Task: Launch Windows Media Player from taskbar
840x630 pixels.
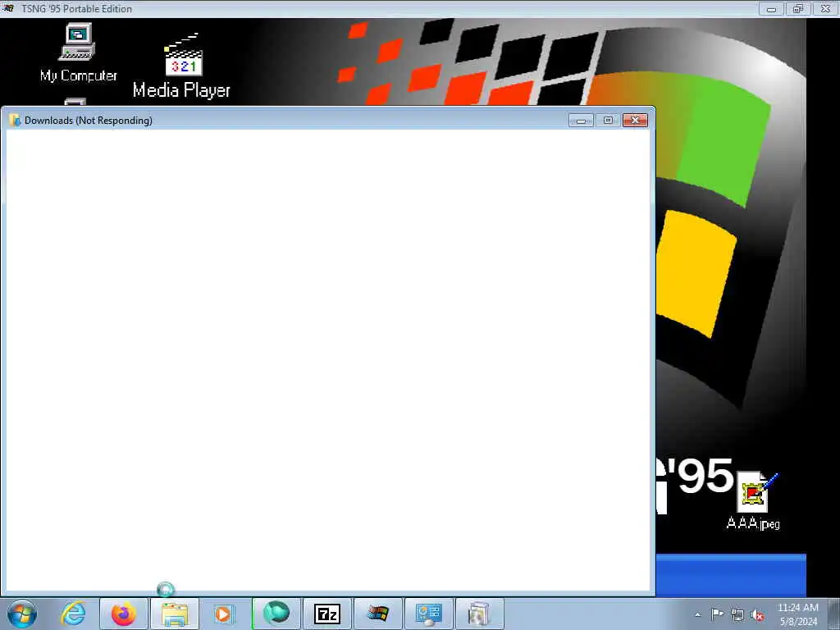Action: click(x=225, y=614)
